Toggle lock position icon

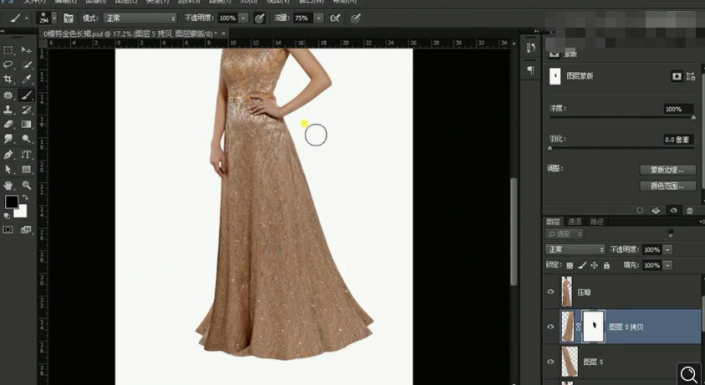coord(594,265)
